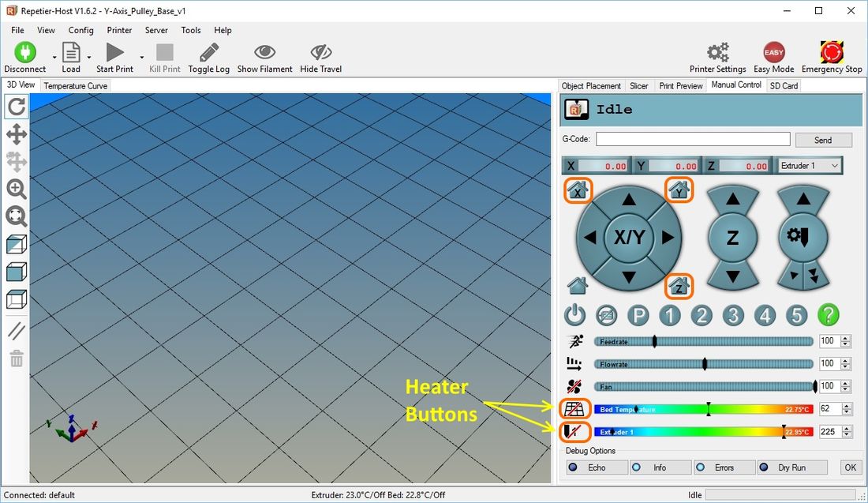868x503 pixels.
Task: Switch to Temperature Curve tab
Action: (x=75, y=86)
